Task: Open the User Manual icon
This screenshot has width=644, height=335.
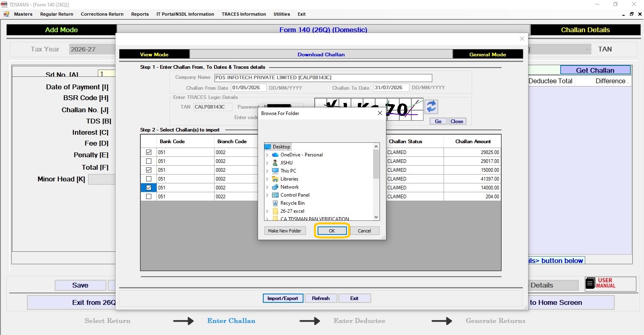Action: (x=590, y=283)
